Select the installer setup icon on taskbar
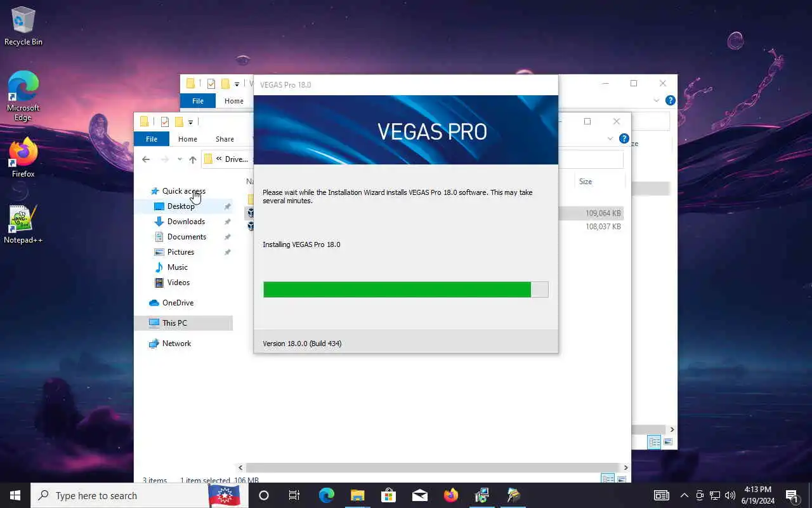This screenshot has width=812, height=508. click(x=482, y=495)
